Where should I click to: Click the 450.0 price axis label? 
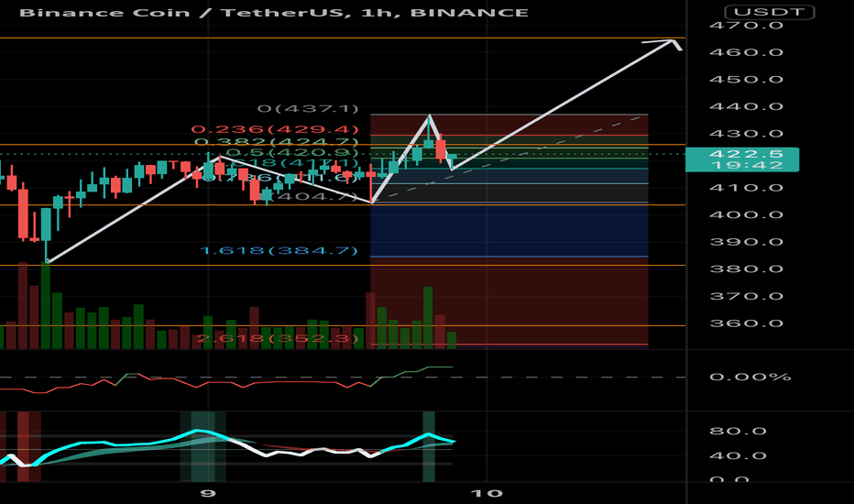click(746, 80)
